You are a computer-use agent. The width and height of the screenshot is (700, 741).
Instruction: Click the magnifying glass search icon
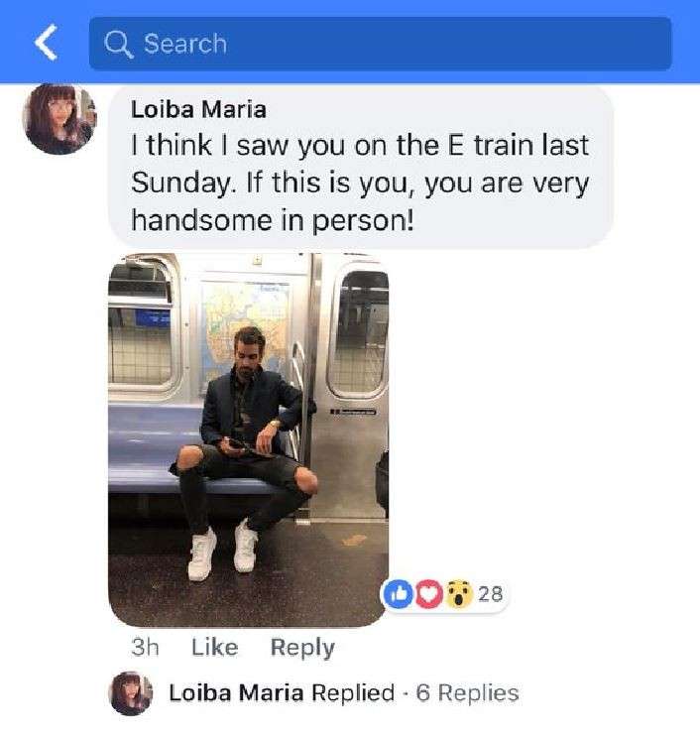(x=119, y=44)
